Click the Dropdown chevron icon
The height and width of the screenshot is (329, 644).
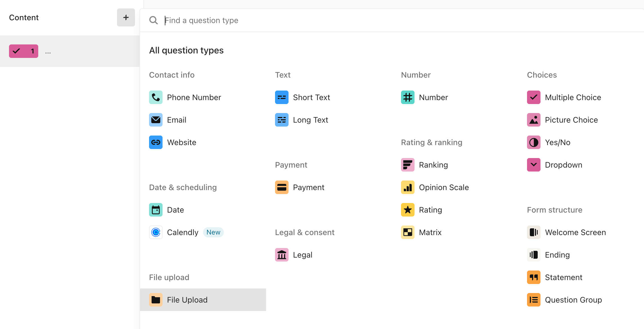point(534,165)
